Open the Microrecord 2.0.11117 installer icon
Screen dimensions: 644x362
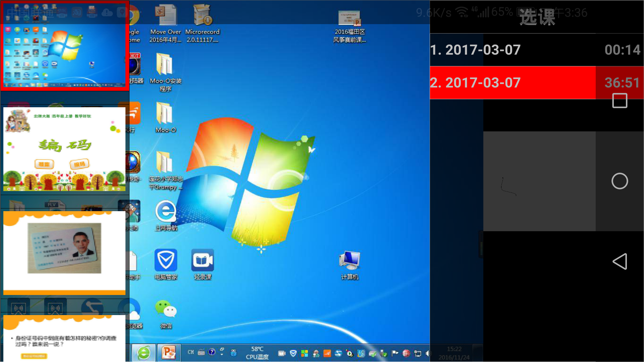[x=202, y=23]
